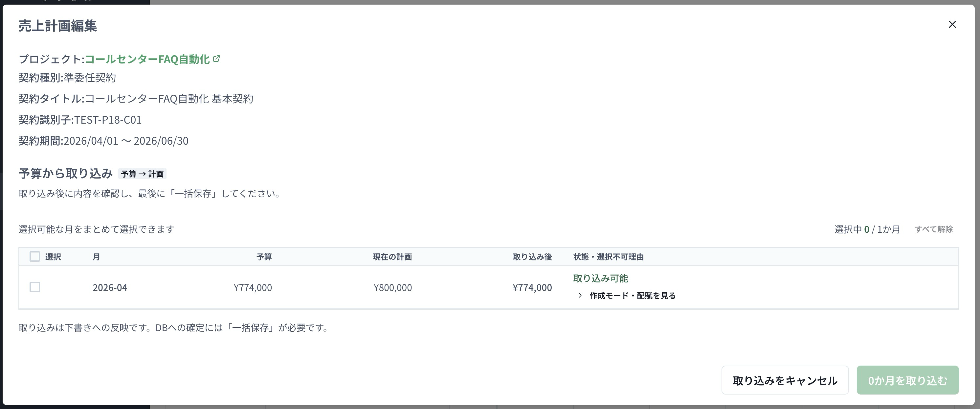
Task: Close the 売上計画編集 dialog with X
Action: pos(952,24)
